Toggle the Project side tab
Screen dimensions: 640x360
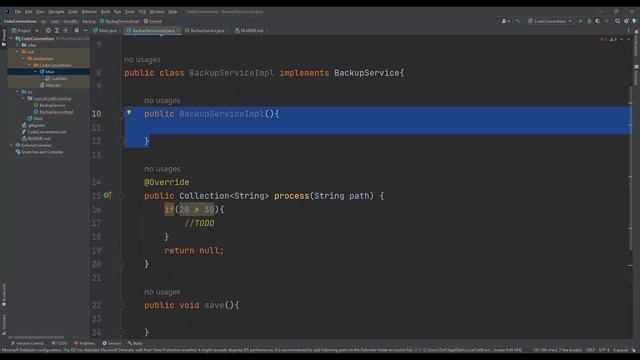(4, 38)
